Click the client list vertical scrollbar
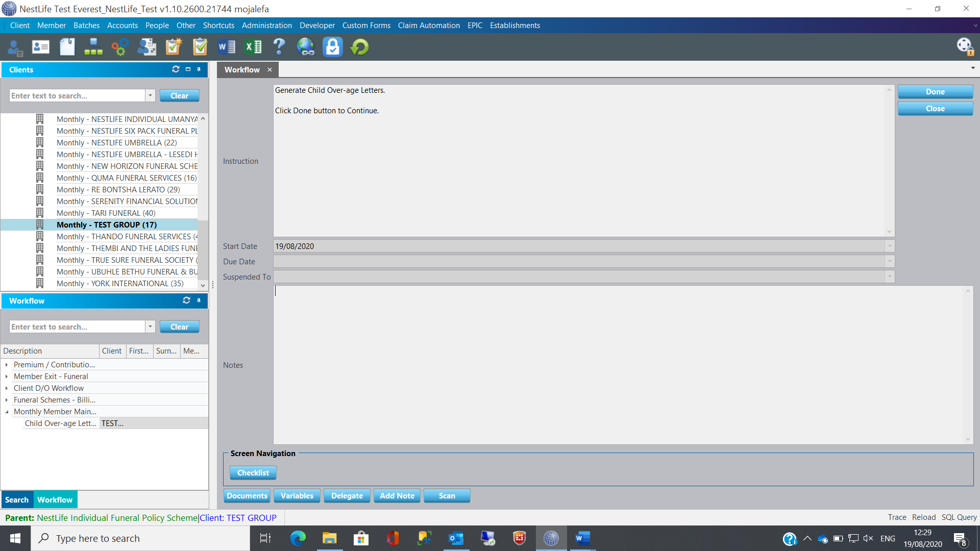The width and height of the screenshot is (980, 551). 203,202
